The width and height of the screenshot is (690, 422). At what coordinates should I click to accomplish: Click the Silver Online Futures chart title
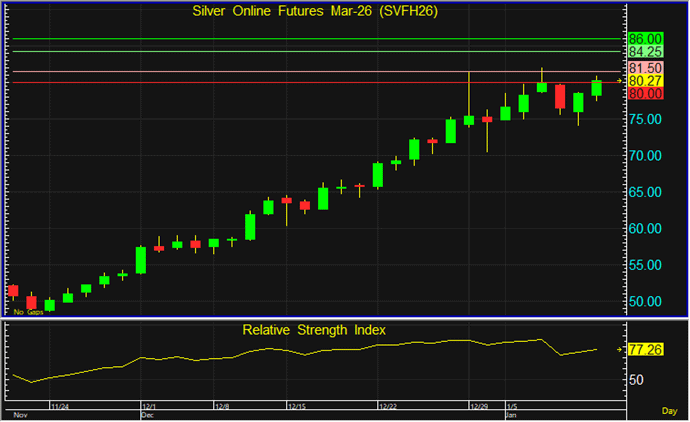(312, 10)
